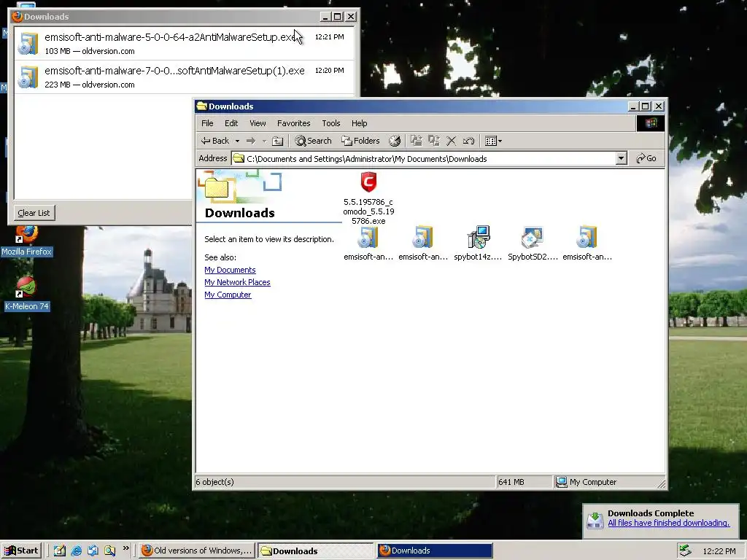
Task: Open the Views dropdown button
Action: 493,141
